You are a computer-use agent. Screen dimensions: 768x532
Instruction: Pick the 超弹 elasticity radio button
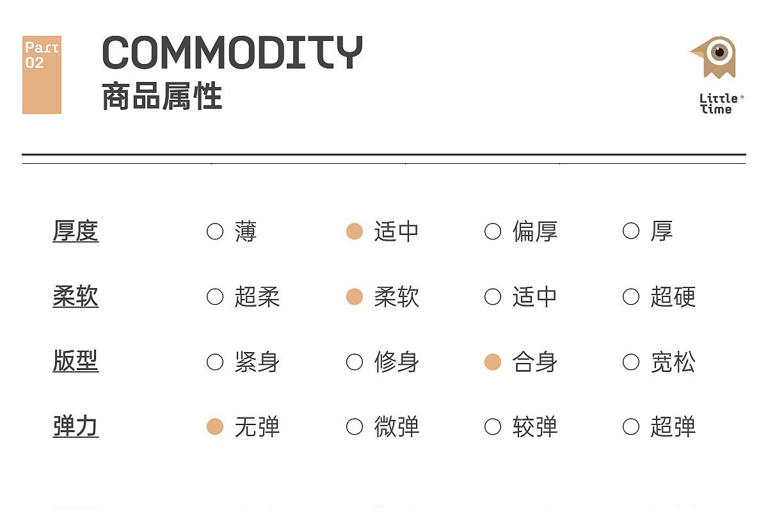pyautogui.click(x=631, y=426)
